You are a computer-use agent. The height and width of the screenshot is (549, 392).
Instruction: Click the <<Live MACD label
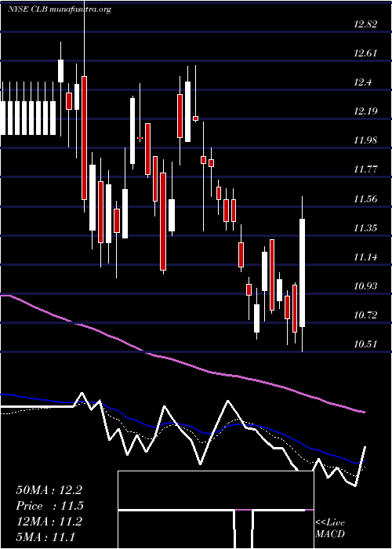[330, 528]
